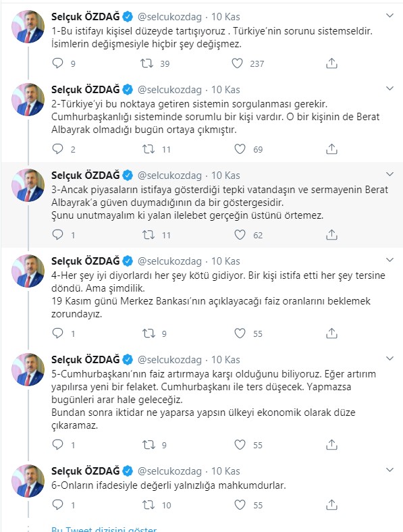
Task: Open the 10 Kas timestamp on tweet 5
Action: point(225,360)
